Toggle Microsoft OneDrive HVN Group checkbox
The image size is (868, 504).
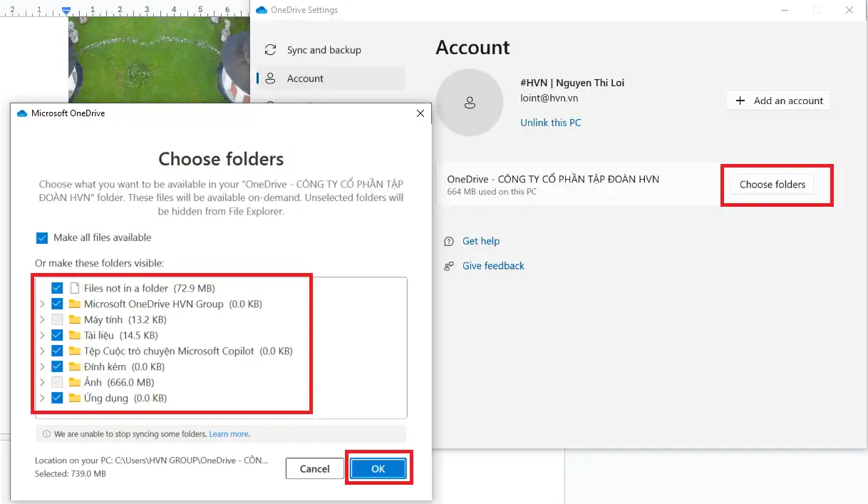click(x=57, y=304)
